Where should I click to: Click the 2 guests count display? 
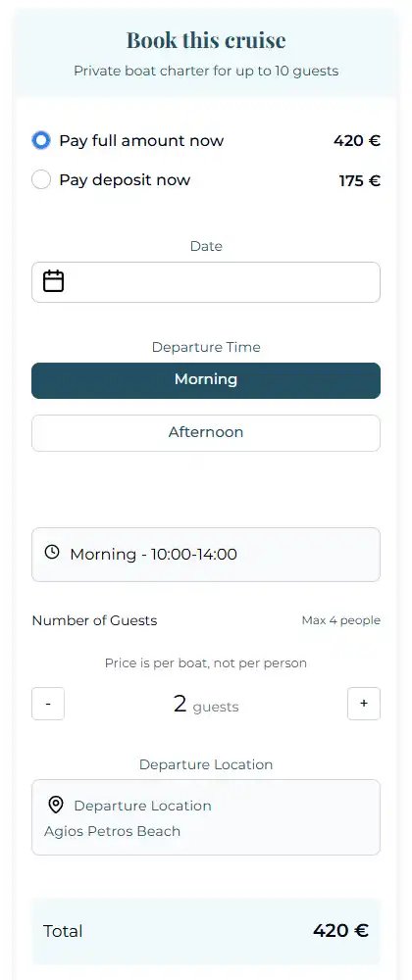(x=206, y=705)
